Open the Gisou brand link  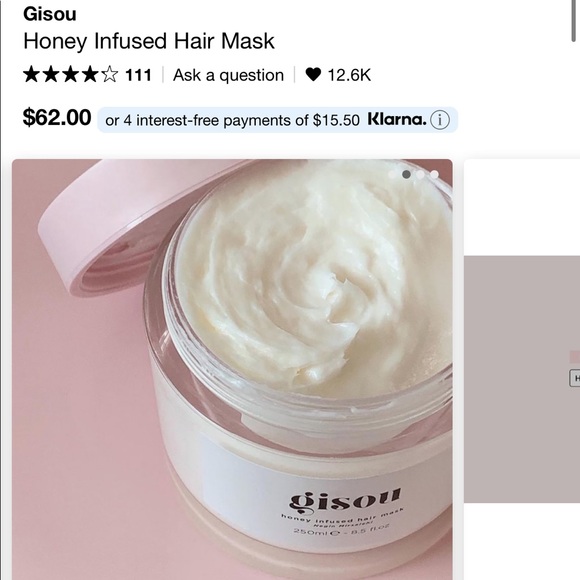(50, 14)
